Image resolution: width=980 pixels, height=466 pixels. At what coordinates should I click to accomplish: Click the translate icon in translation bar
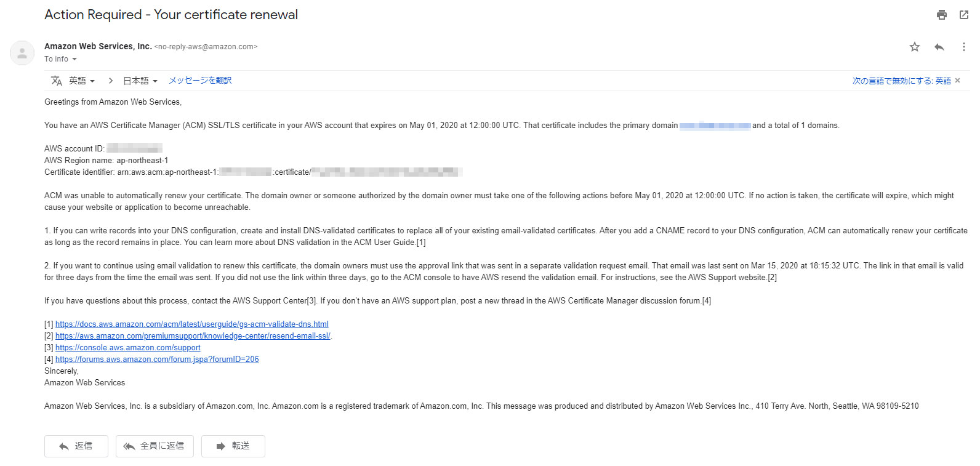pyautogui.click(x=57, y=81)
